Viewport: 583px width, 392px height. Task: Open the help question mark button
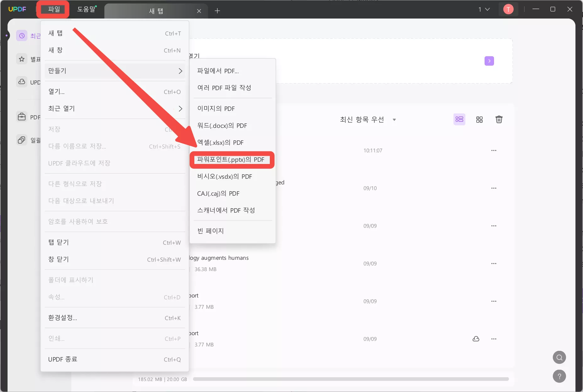pos(559,376)
